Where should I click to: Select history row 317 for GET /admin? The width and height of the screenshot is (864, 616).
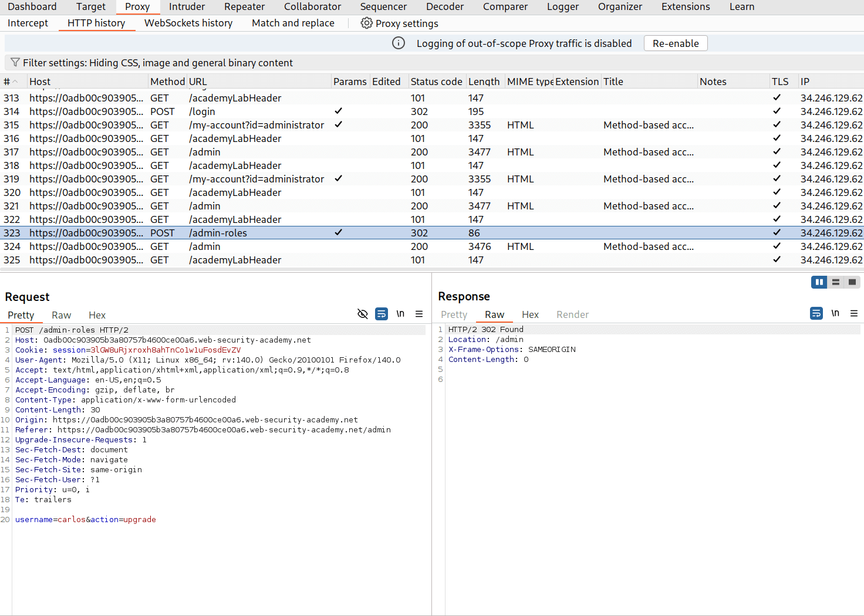[x=205, y=151]
